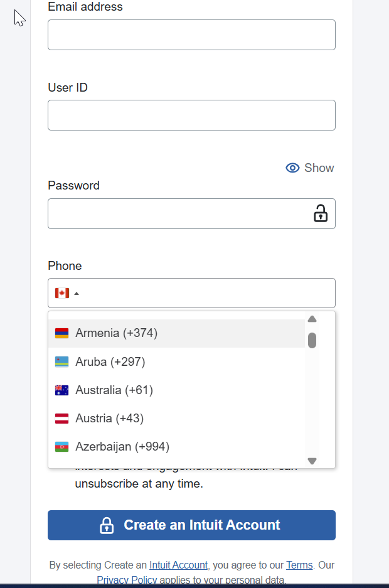Click the Azerbaijan flag icon
This screenshot has height=588, width=389.
tap(61, 447)
